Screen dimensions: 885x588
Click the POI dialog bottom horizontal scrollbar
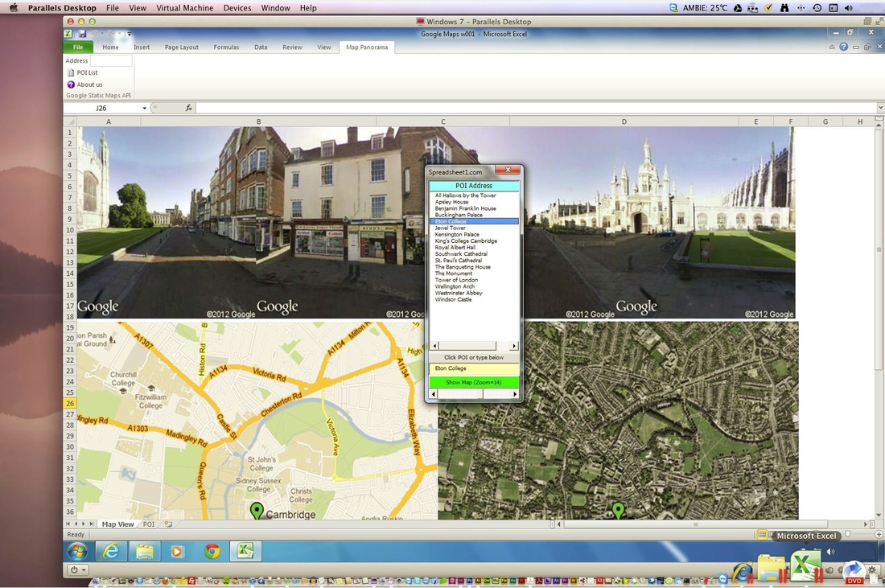[x=474, y=394]
